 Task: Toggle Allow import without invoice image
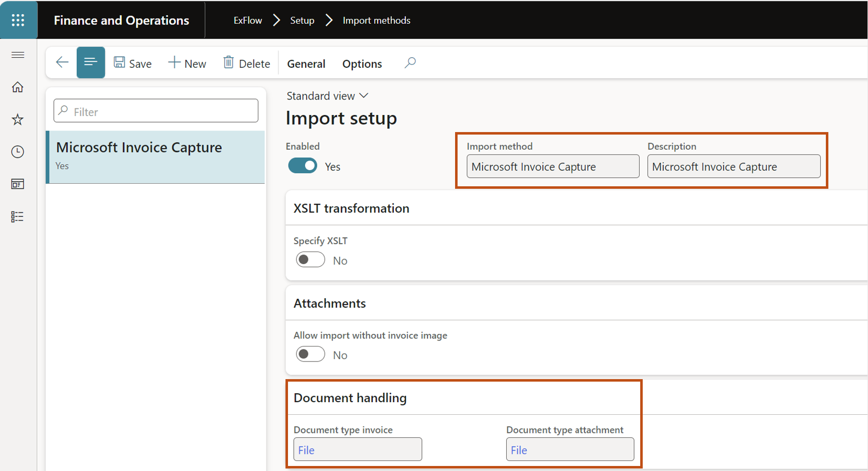click(x=310, y=355)
